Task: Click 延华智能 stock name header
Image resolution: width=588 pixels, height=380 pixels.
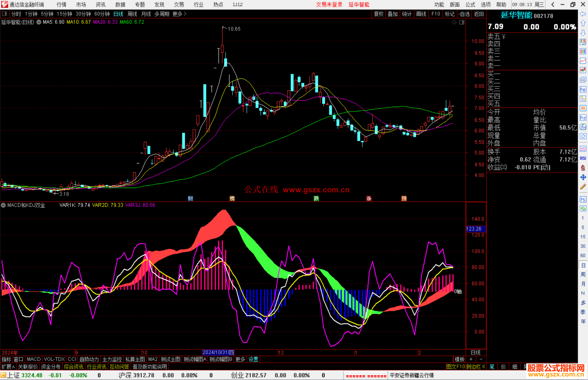Action: 516,15
